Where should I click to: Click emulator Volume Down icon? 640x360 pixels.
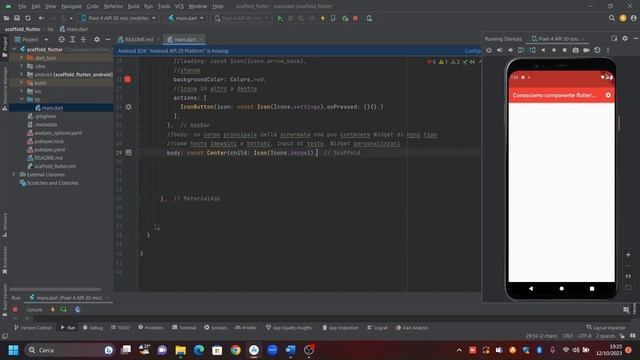510,50
